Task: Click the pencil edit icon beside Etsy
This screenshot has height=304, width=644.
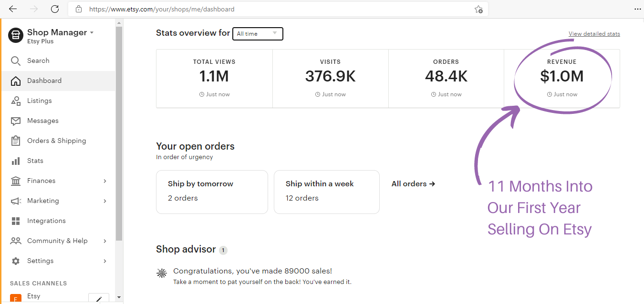Action: pos(99,299)
